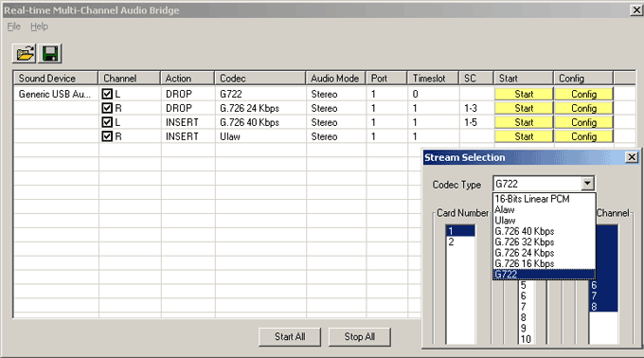This screenshot has height=358, width=644.
Task: Select timeslot 10 in Stream Selection list
Action: (x=527, y=339)
